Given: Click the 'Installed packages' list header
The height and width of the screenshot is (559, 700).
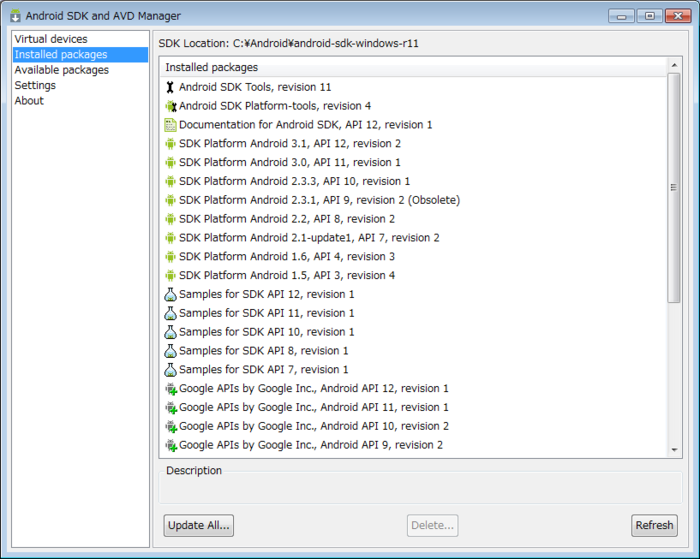Looking at the screenshot, I should (414, 67).
